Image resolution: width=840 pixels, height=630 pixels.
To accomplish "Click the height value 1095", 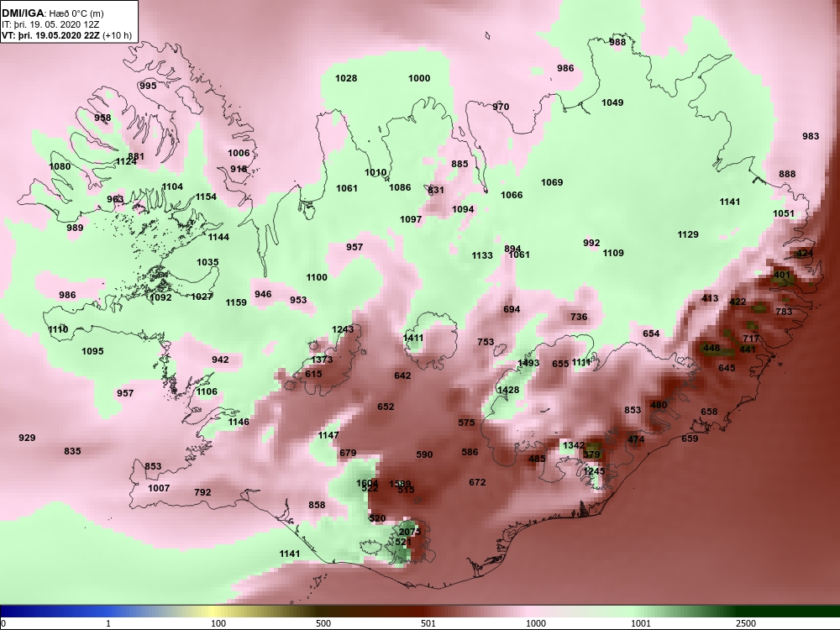I will pos(92,351).
